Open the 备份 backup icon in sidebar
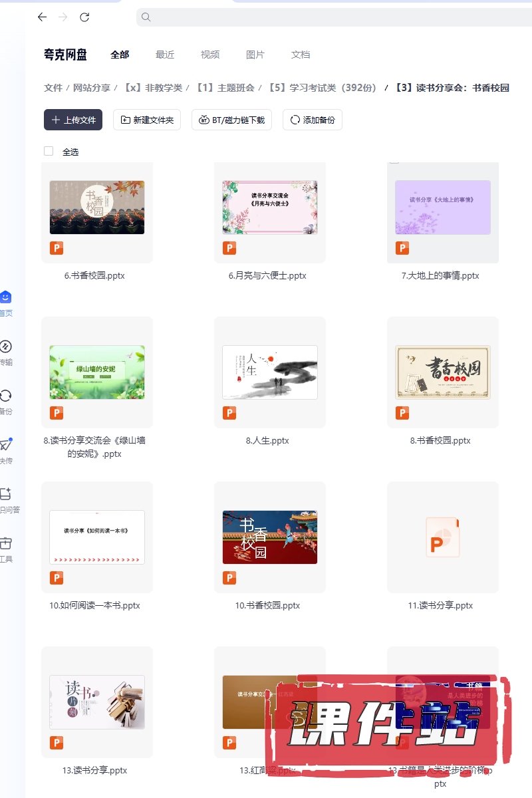The width and height of the screenshot is (532, 798). (6, 396)
